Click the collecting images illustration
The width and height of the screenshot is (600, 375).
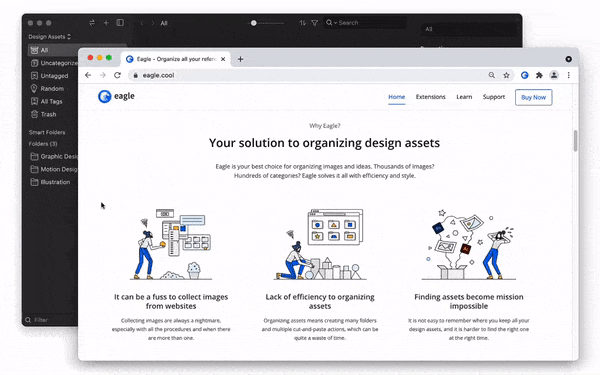tap(171, 244)
